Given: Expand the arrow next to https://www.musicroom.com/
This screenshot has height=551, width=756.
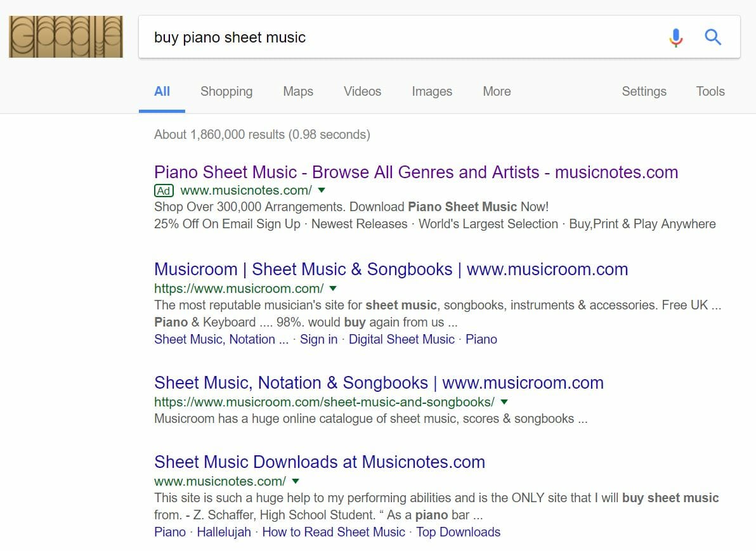Looking at the screenshot, I should click(x=333, y=288).
